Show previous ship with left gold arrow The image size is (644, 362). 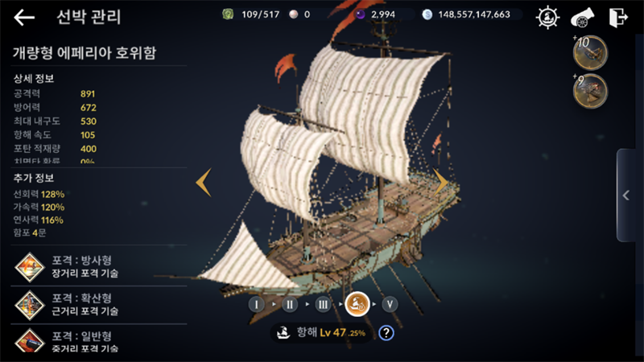[204, 183]
